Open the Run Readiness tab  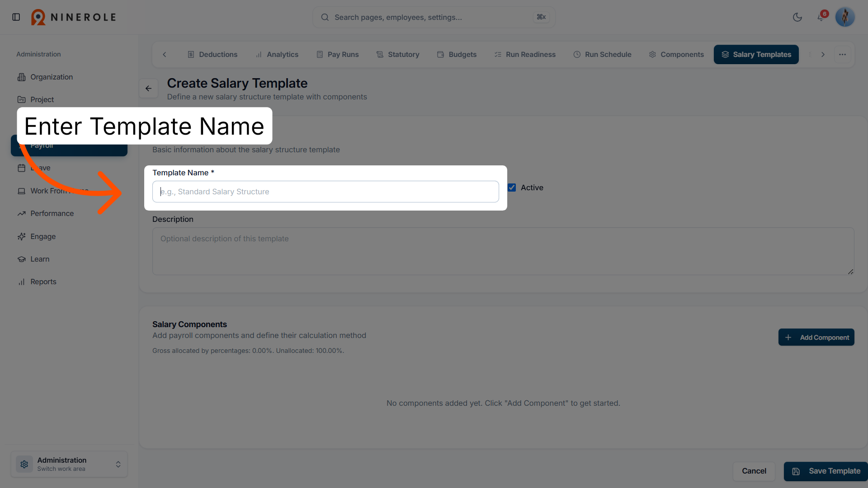(525, 55)
